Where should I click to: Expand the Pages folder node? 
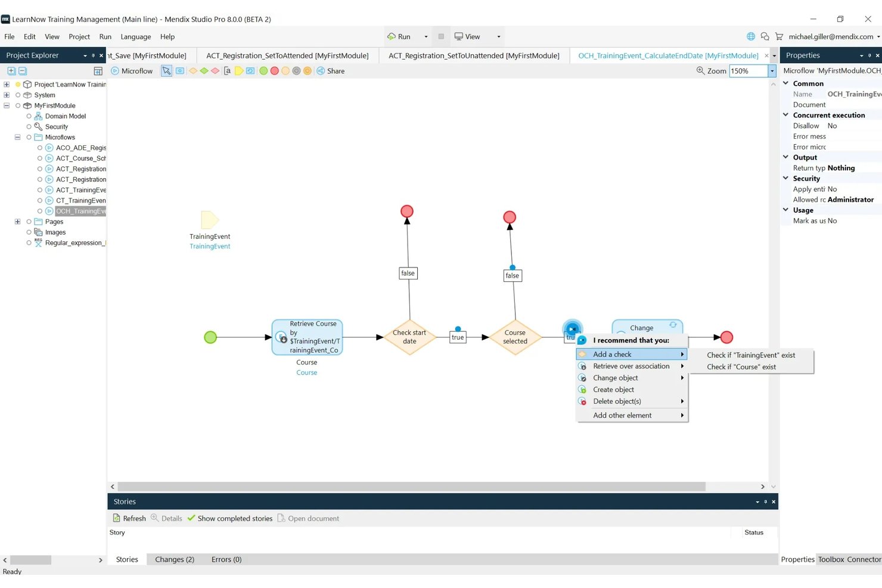coord(17,222)
